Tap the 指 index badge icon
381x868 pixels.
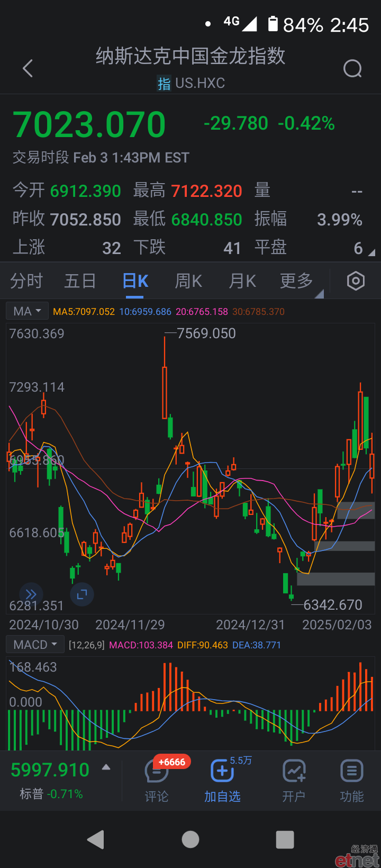point(164,84)
